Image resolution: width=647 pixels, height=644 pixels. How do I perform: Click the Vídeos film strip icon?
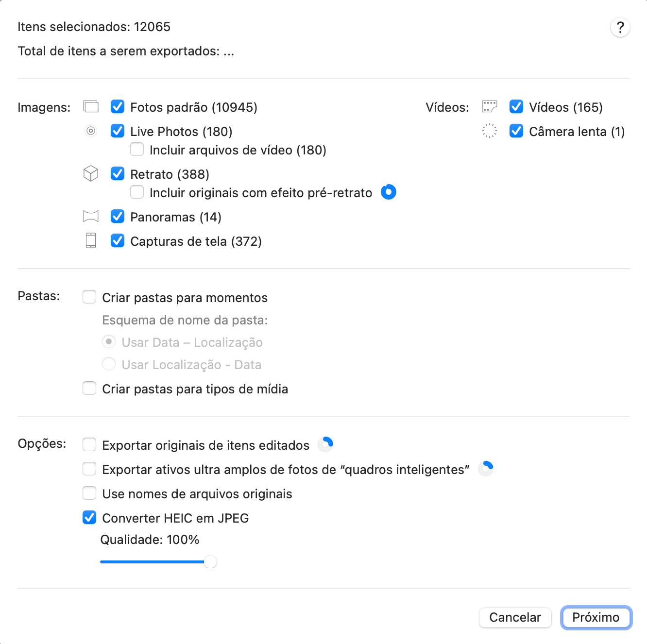click(489, 106)
